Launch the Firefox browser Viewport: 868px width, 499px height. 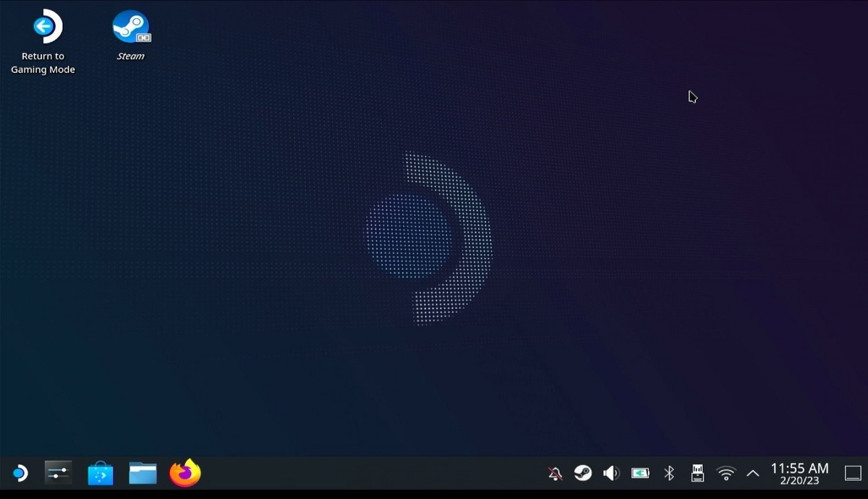coord(185,473)
